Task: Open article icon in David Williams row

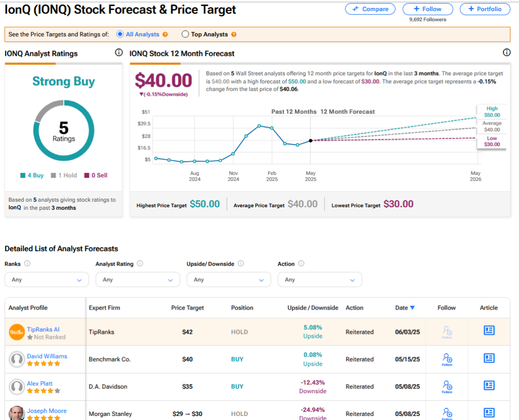Action: point(489,358)
